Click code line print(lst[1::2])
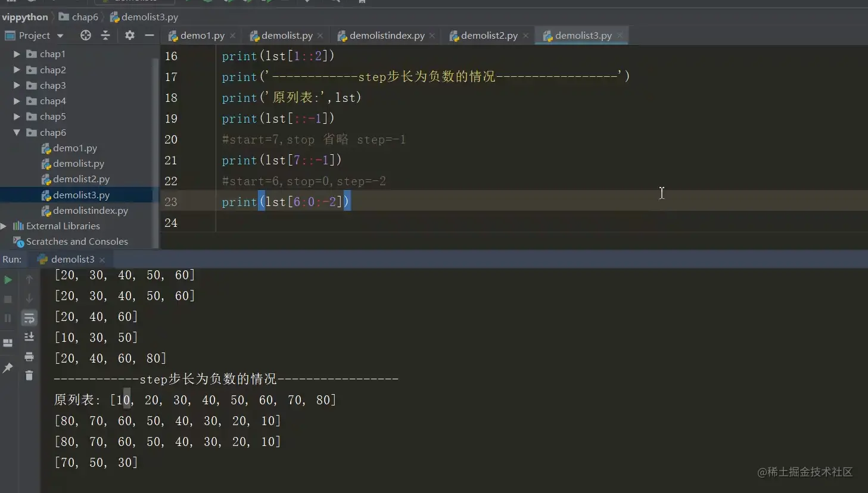Screen dimensions: 868x493 coord(278,56)
